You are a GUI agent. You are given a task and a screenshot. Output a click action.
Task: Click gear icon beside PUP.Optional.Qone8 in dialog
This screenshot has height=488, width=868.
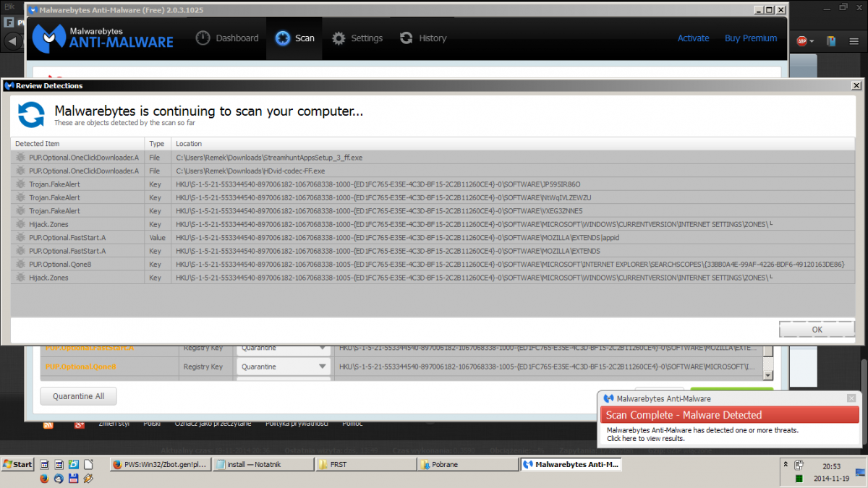pos(21,264)
